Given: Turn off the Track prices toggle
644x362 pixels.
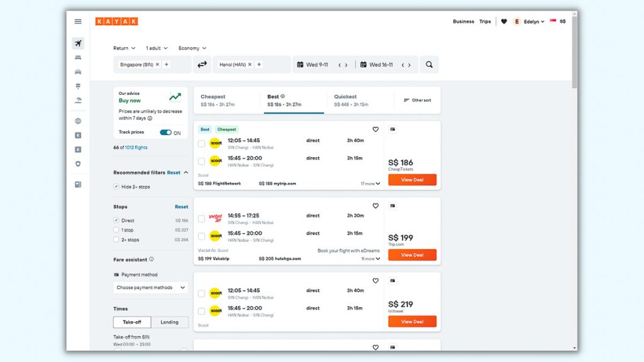Looking at the screenshot, I should click(x=165, y=132).
